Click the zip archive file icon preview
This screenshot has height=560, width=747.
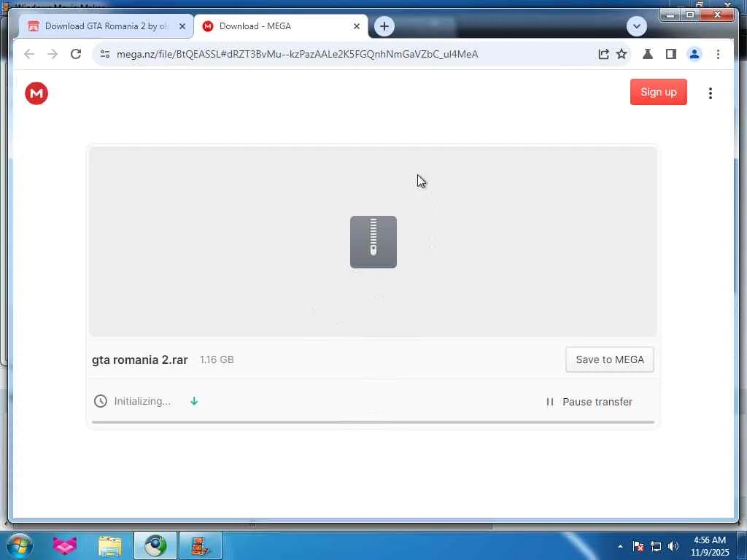click(373, 242)
